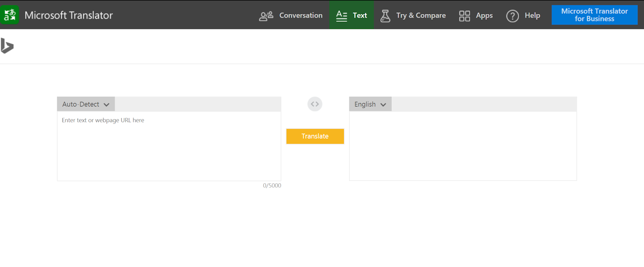Open Try & Compare menu label

(x=421, y=15)
